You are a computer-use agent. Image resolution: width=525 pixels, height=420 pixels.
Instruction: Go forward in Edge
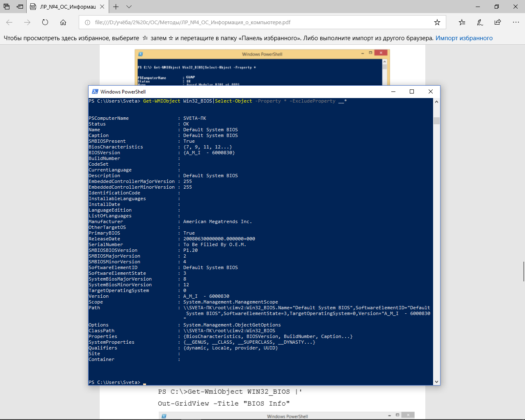(27, 22)
